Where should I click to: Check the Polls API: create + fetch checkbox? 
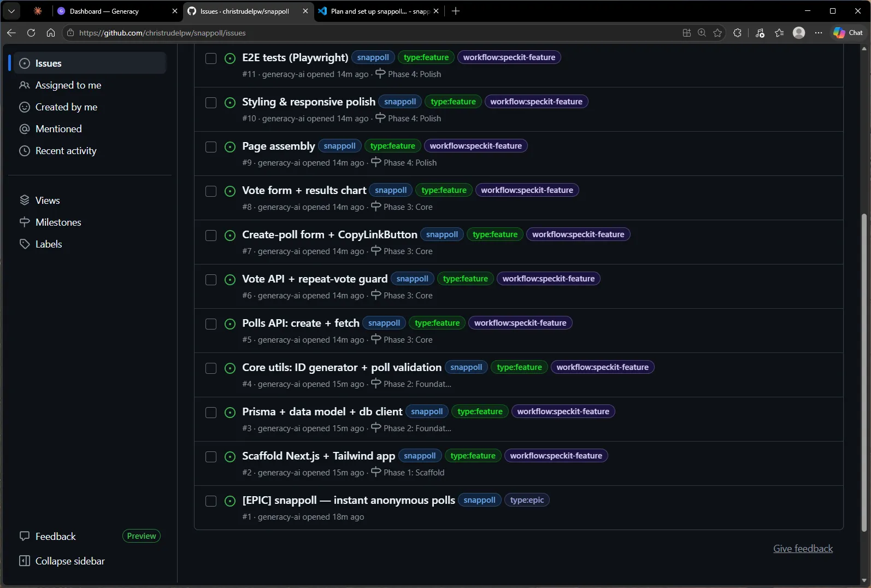point(211,324)
